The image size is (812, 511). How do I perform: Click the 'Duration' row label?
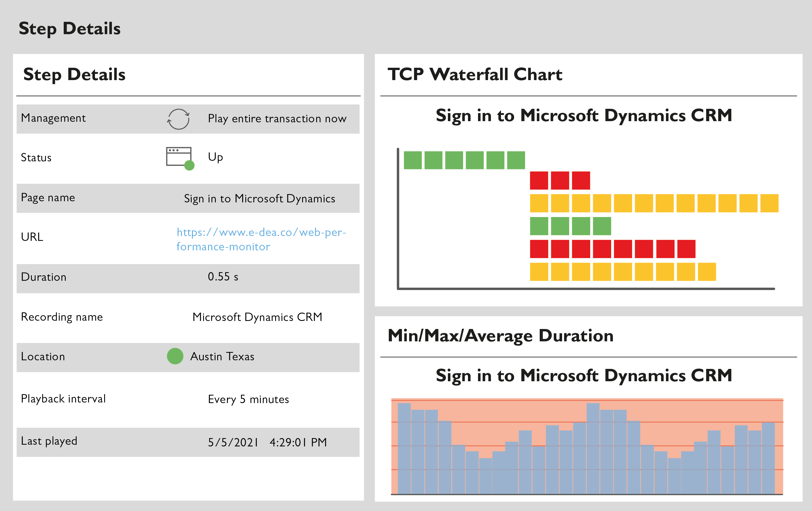[x=44, y=277]
